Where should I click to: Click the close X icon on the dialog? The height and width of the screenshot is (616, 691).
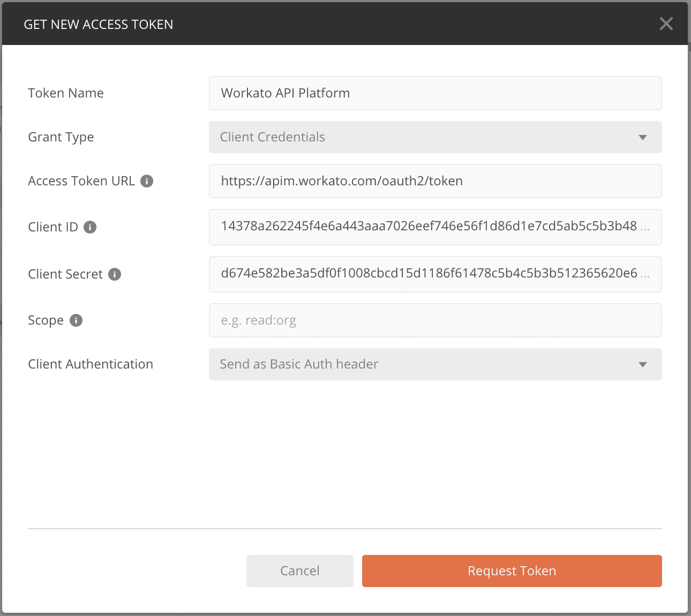click(666, 24)
